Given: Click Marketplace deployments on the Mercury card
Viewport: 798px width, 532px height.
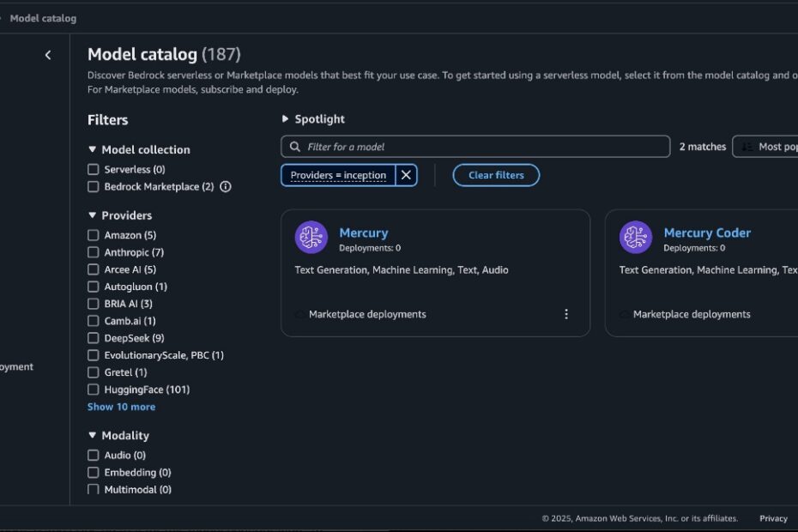Looking at the screenshot, I should coord(367,314).
